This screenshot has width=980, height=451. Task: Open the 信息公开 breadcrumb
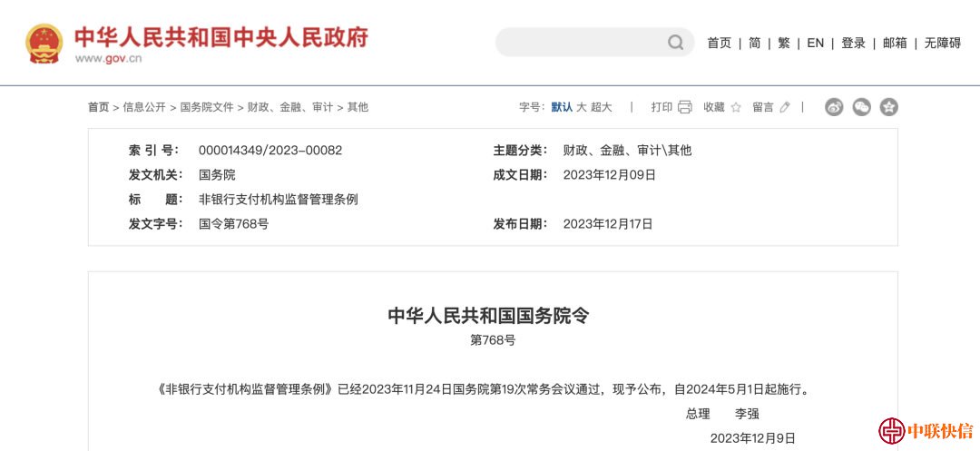(144, 107)
